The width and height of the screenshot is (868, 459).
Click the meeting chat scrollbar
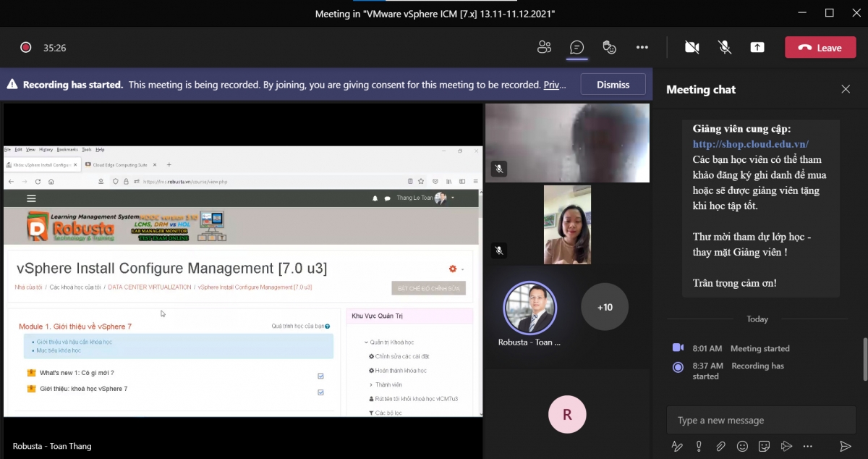(864, 359)
